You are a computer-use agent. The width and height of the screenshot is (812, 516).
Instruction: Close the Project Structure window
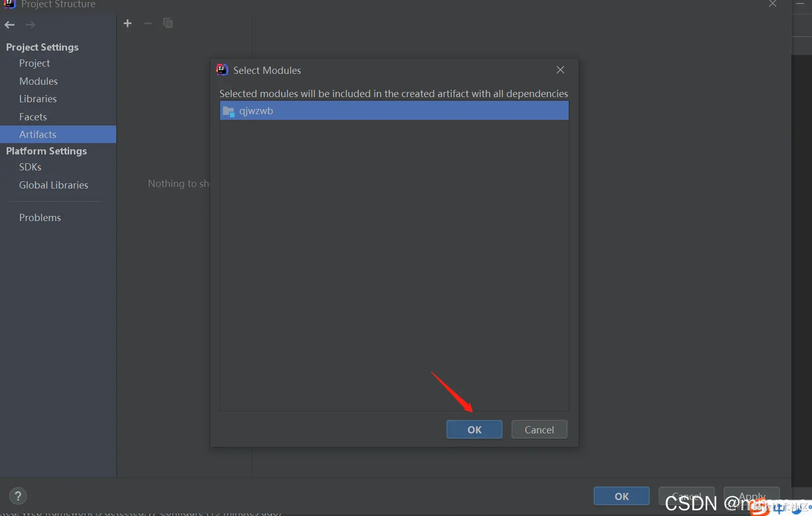coord(773,4)
